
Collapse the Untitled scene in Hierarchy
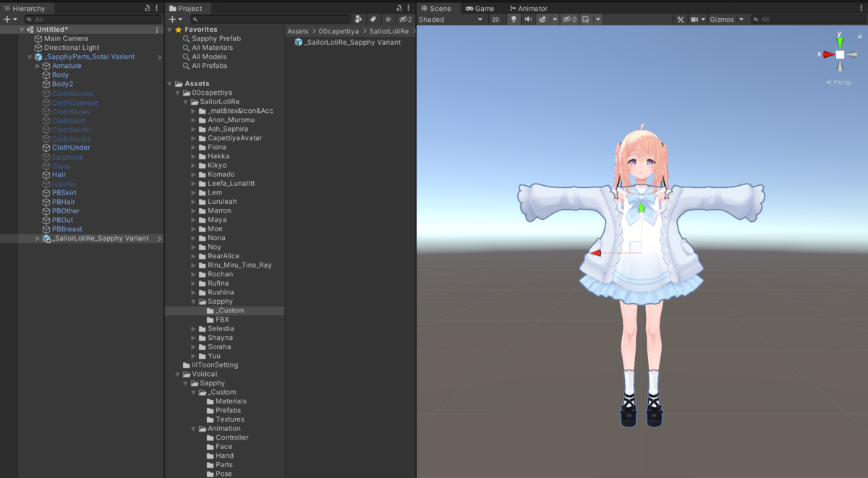22,30
